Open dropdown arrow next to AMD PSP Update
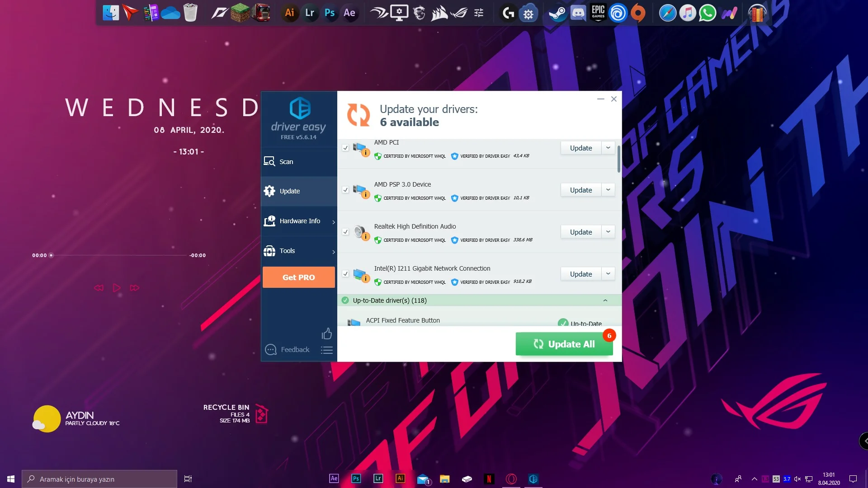The width and height of the screenshot is (868, 488). [608, 190]
